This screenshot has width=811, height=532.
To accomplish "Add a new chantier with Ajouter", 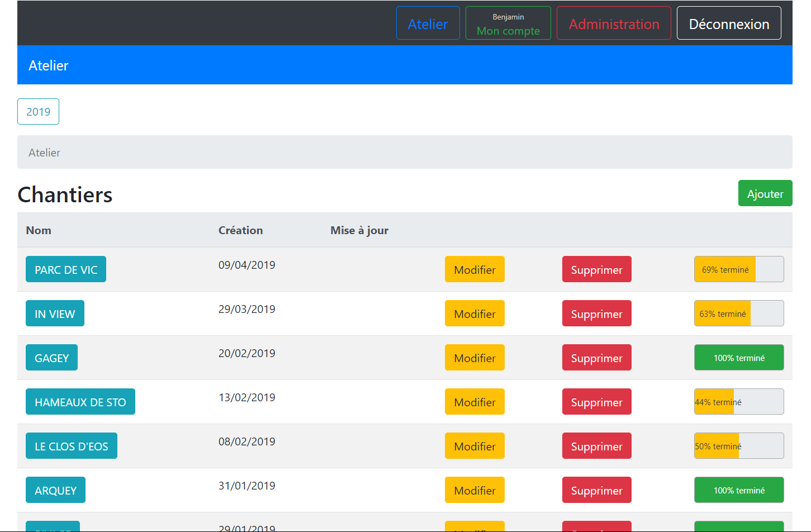I will 765,193.
